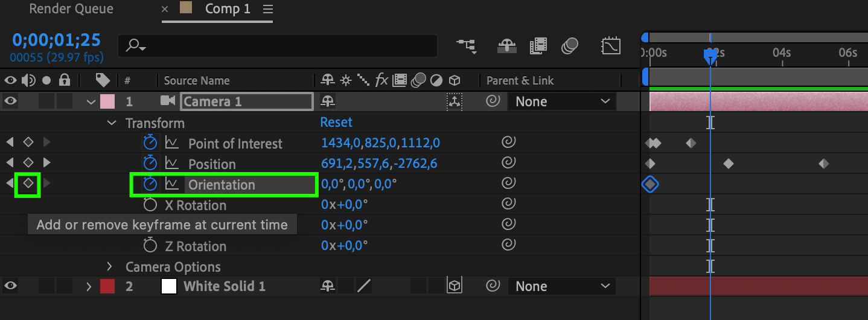Open Camera 1 parent dropdown
868x320 pixels.
[561, 101]
